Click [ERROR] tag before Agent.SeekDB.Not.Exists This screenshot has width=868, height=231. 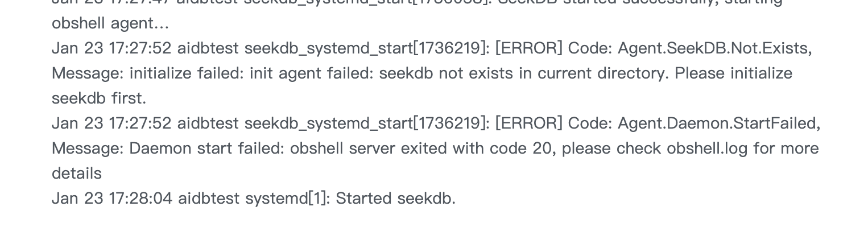(528, 48)
